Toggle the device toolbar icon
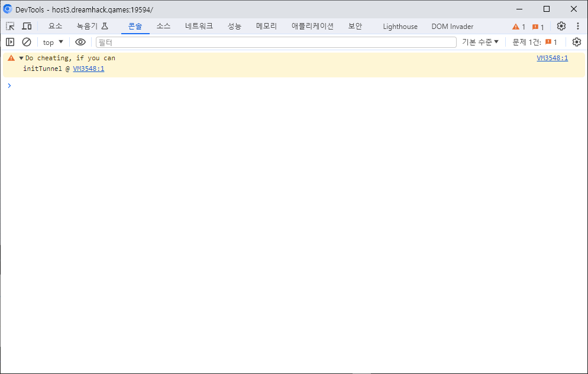 click(27, 26)
